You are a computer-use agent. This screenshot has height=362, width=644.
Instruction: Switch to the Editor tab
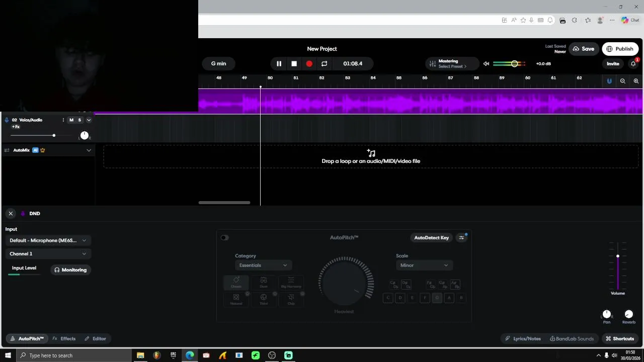tap(95, 339)
